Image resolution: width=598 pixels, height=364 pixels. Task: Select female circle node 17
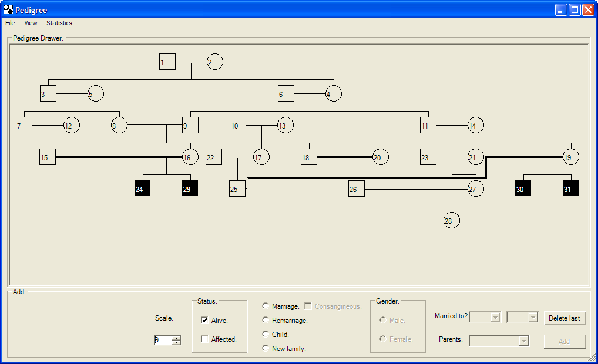(x=261, y=157)
